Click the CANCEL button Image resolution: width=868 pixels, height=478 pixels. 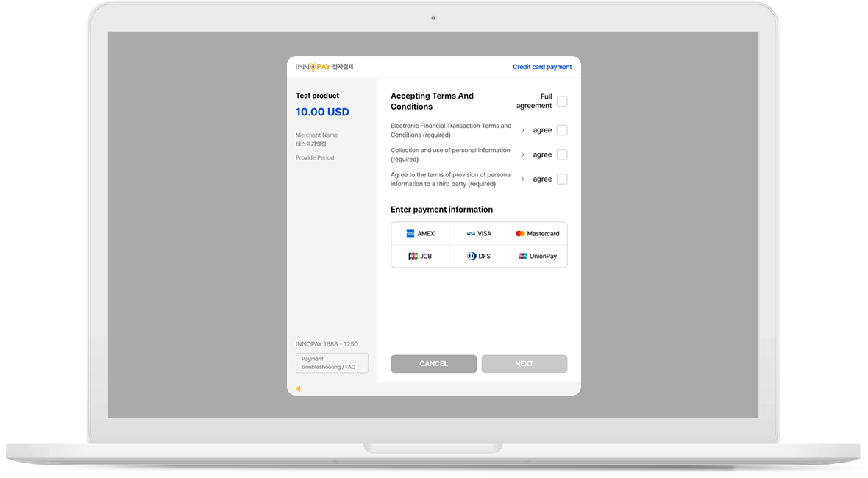433,363
